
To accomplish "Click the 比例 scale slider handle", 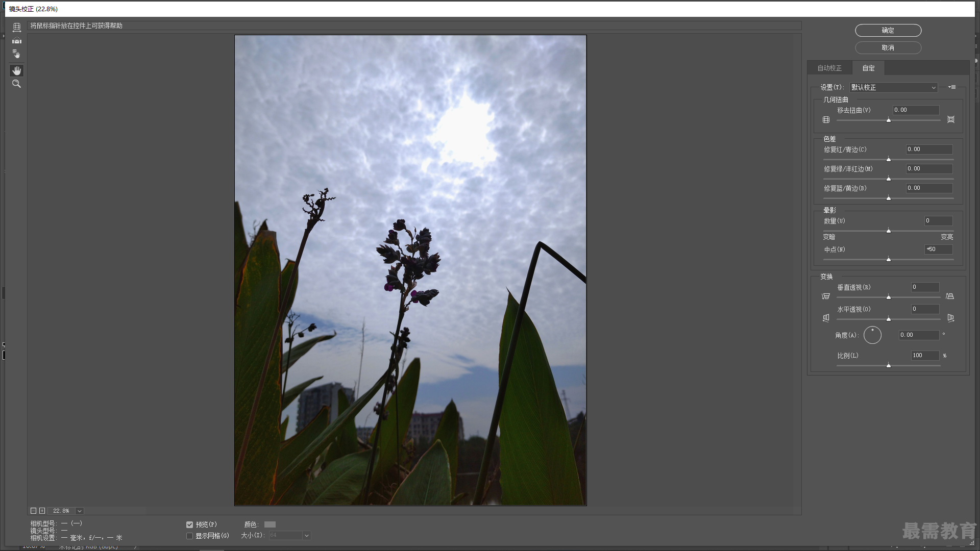I will click(889, 365).
